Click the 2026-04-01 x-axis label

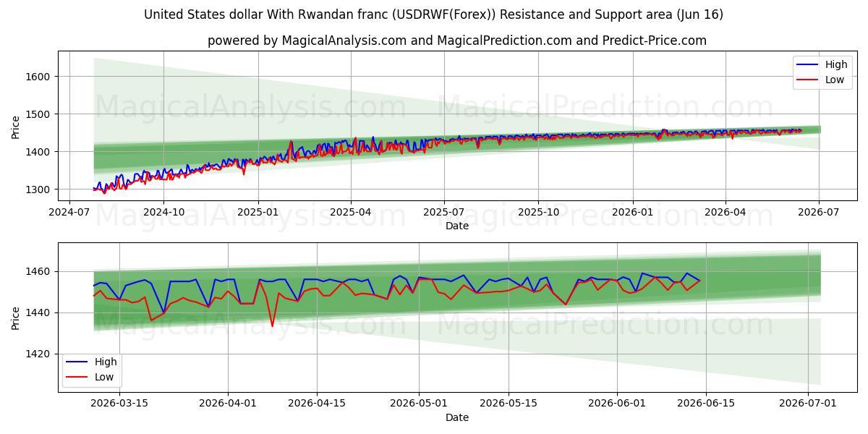228,403
